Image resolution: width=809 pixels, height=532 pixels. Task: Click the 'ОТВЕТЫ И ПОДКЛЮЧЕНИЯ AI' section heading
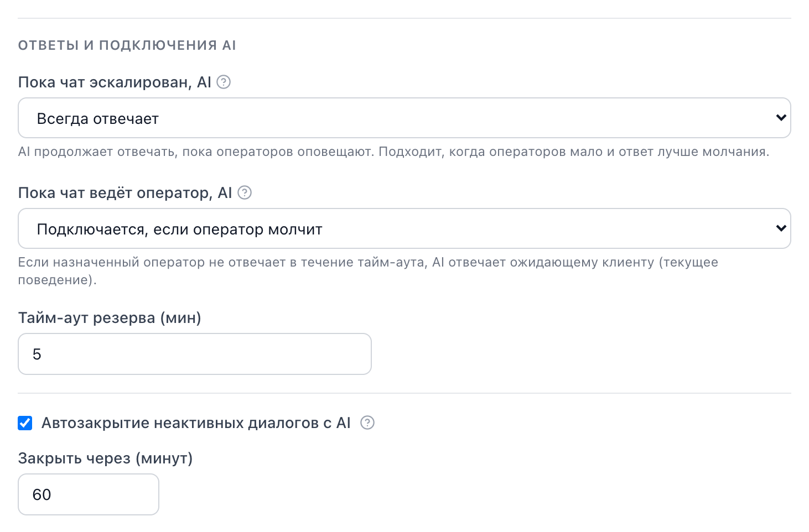(x=127, y=45)
